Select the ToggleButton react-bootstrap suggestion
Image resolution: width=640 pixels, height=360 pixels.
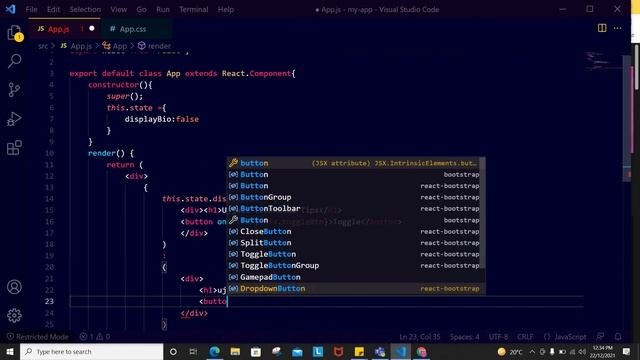(353, 254)
